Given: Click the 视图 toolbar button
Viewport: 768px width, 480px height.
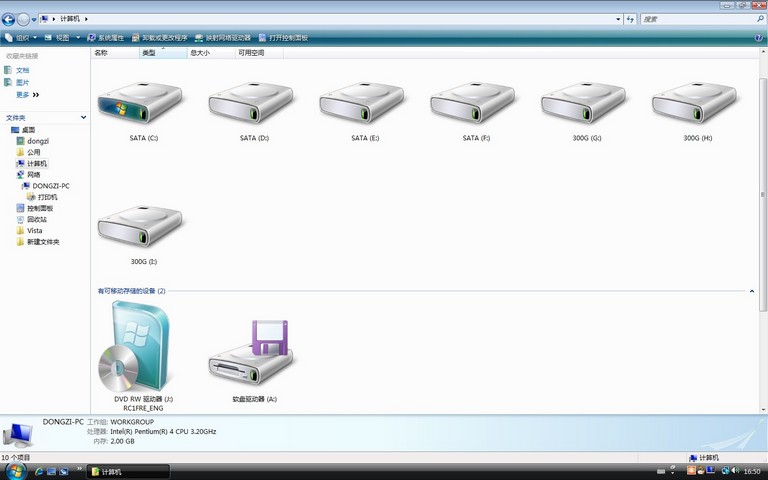Looking at the screenshot, I should [x=58, y=38].
